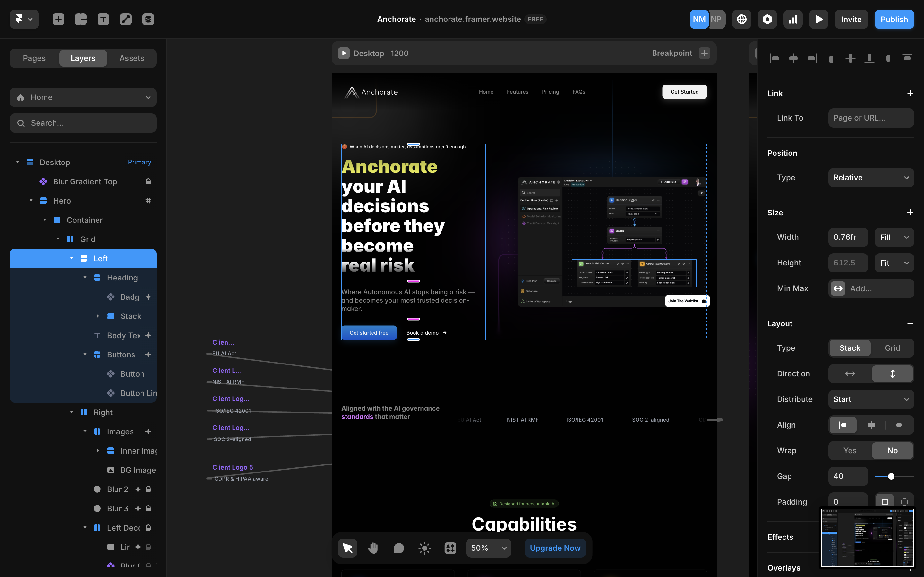Click the Insert plus icon in top toolbar
The width and height of the screenshot is (924, 577).
pyautogui.click(x=58, y=19)
